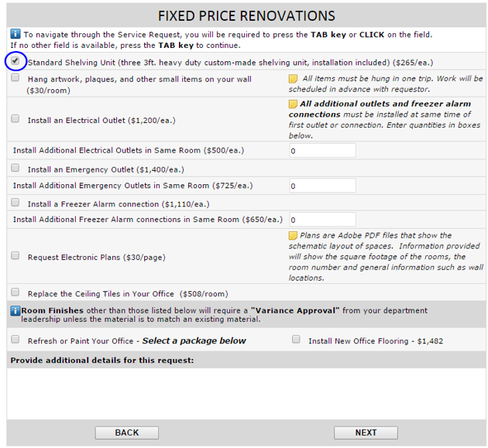Select the Install a Freezer Alarm connection checkbox
This screenshot has width=488, height=448.
15,203
